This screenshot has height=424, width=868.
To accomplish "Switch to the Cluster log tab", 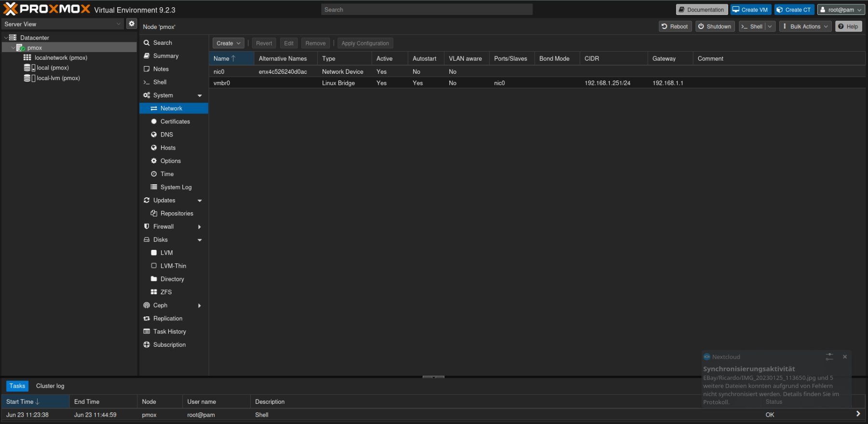I will point(50,386).
